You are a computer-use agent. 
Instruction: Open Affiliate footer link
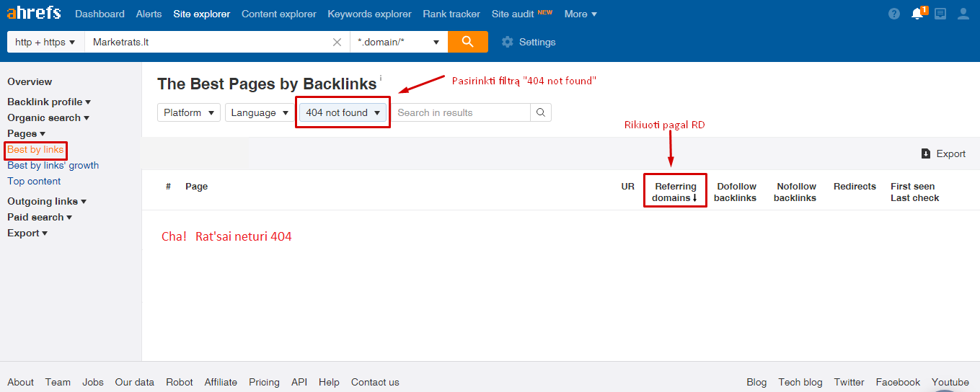221,382
